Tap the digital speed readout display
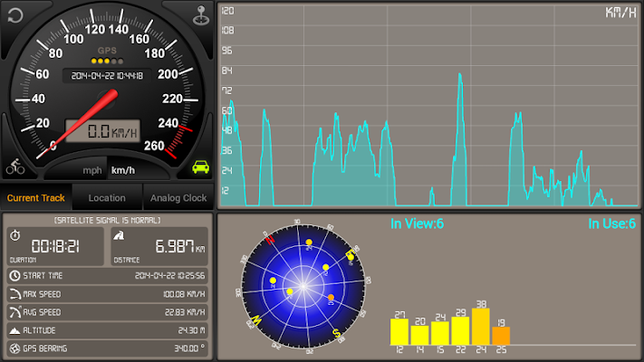The width and height of the screenshot is (644, 362). click(x=102, y=131)
